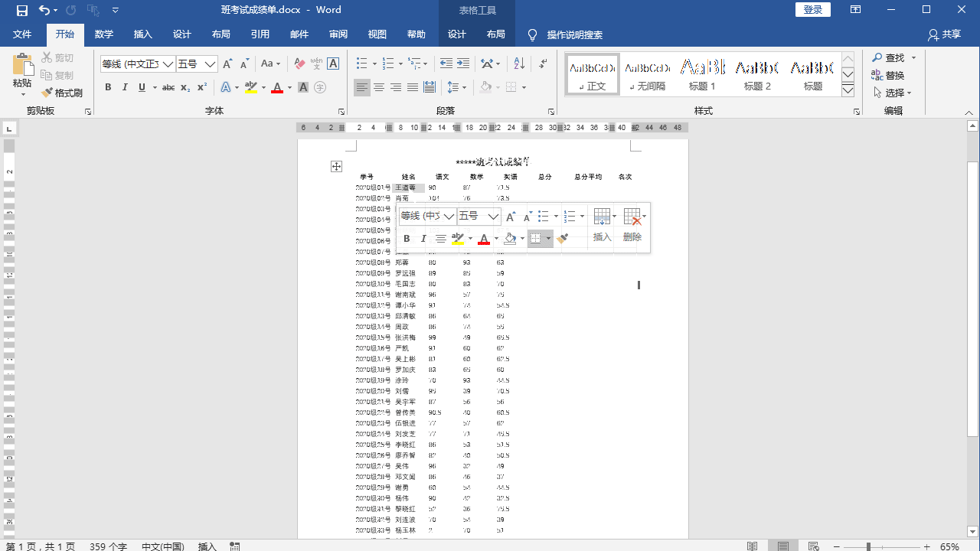The height and width of the screenshot is (551, 980).
Task: Apply the red font color in the ribbon
Action: click(x=277, y=88)
